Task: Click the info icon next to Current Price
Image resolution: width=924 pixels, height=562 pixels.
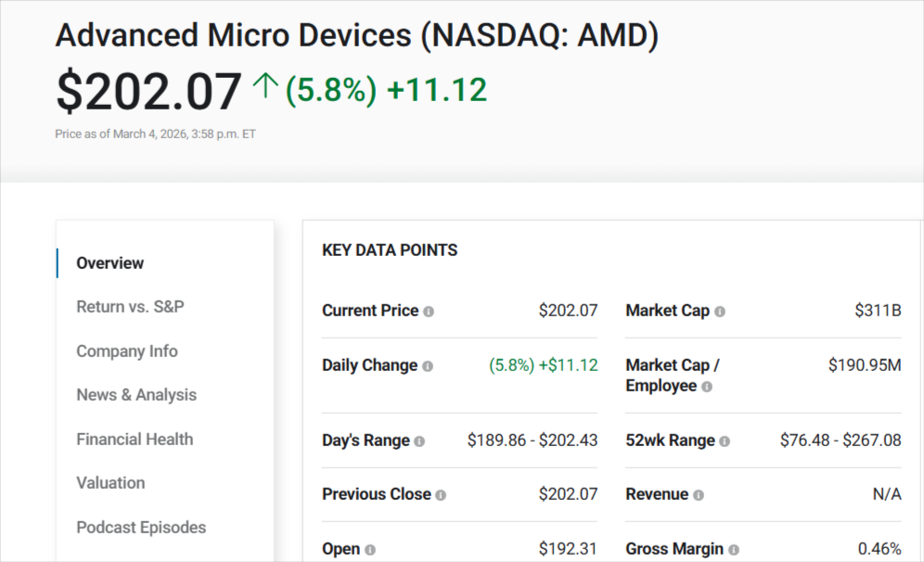Action: [430, 311]
